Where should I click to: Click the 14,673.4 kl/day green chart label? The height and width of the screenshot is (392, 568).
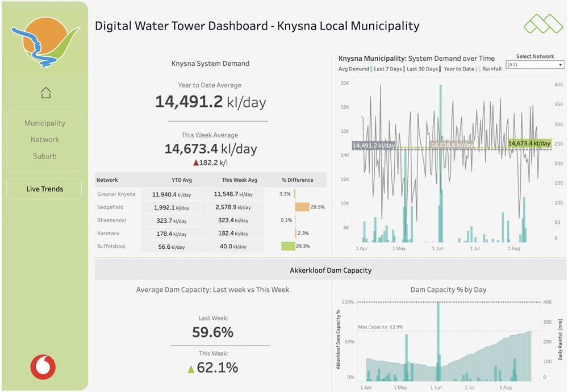tap(529, 143)
